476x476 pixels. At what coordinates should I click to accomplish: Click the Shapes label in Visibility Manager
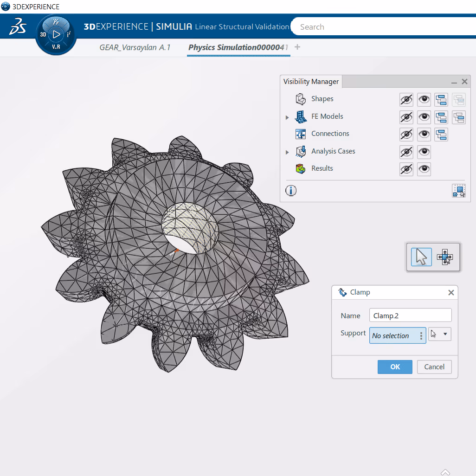[x=322, y=99]
